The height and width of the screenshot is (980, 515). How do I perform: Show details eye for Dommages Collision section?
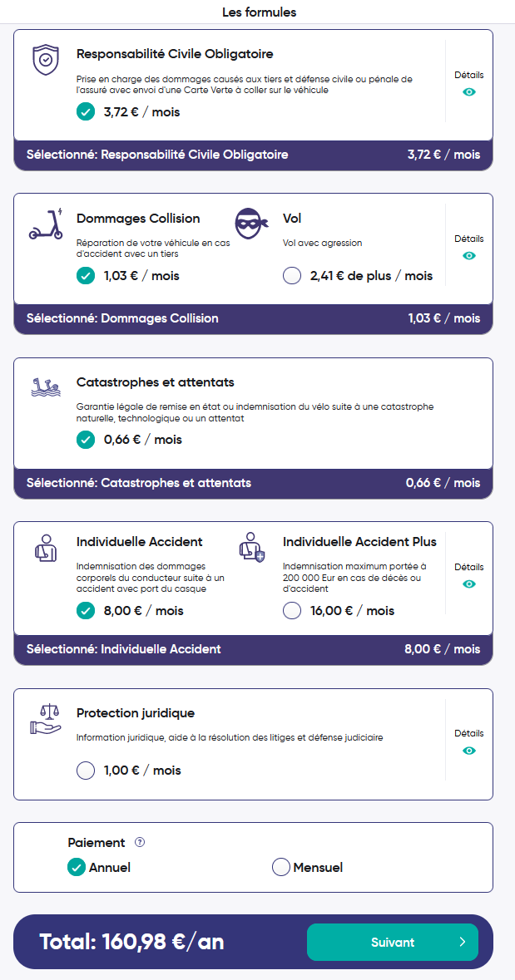pyautogui.click(x=468, y=256)
